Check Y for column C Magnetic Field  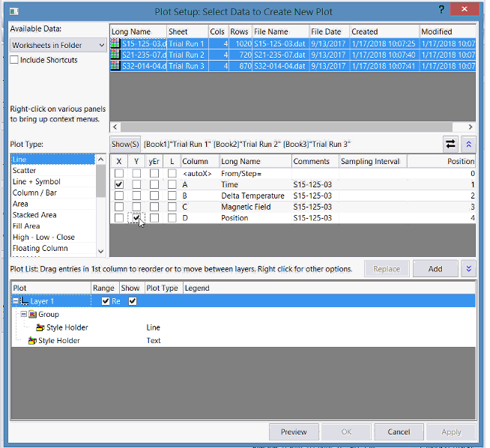[136, 207]
